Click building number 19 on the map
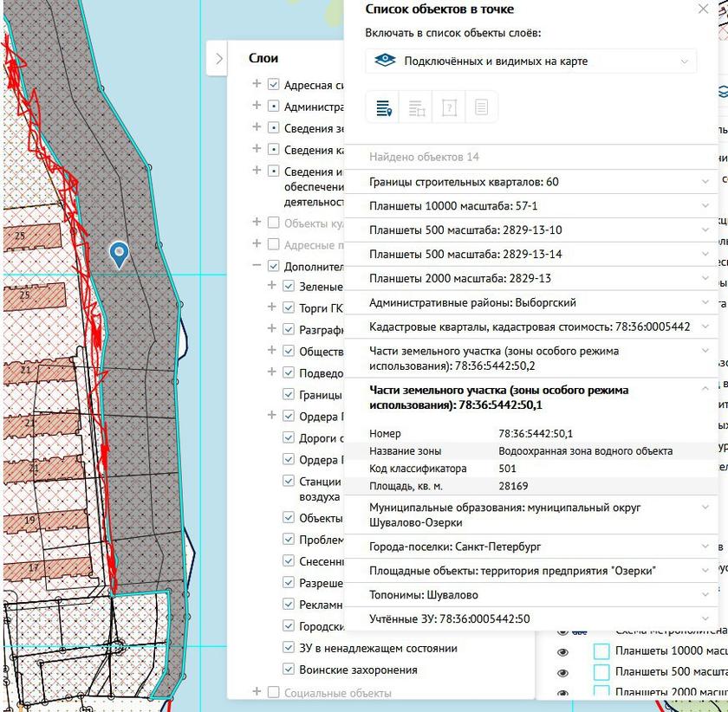 (29, 521)
